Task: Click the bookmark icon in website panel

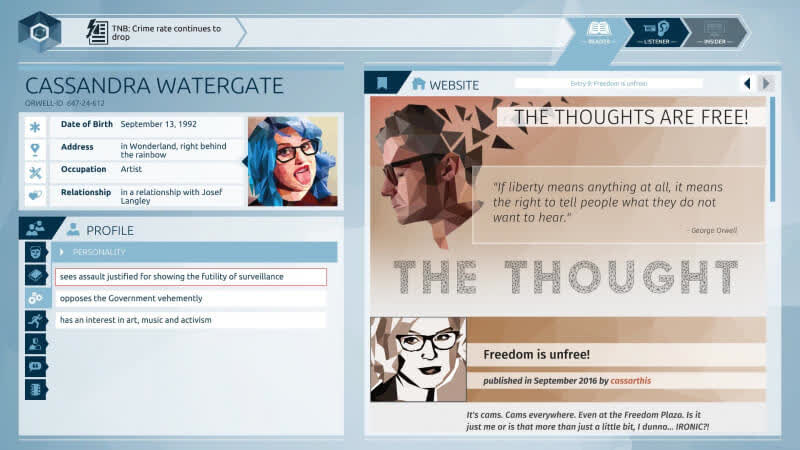Action: 382,83
